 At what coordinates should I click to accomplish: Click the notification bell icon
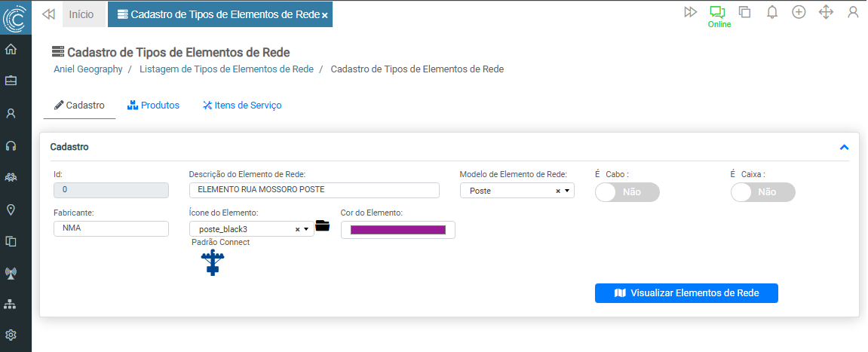pos(771,12)
